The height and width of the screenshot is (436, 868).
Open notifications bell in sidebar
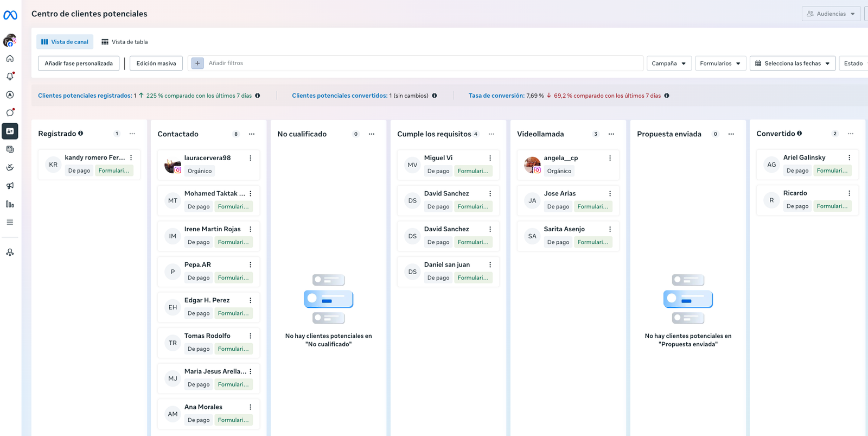pyautogui.click(x=10, y=77)
